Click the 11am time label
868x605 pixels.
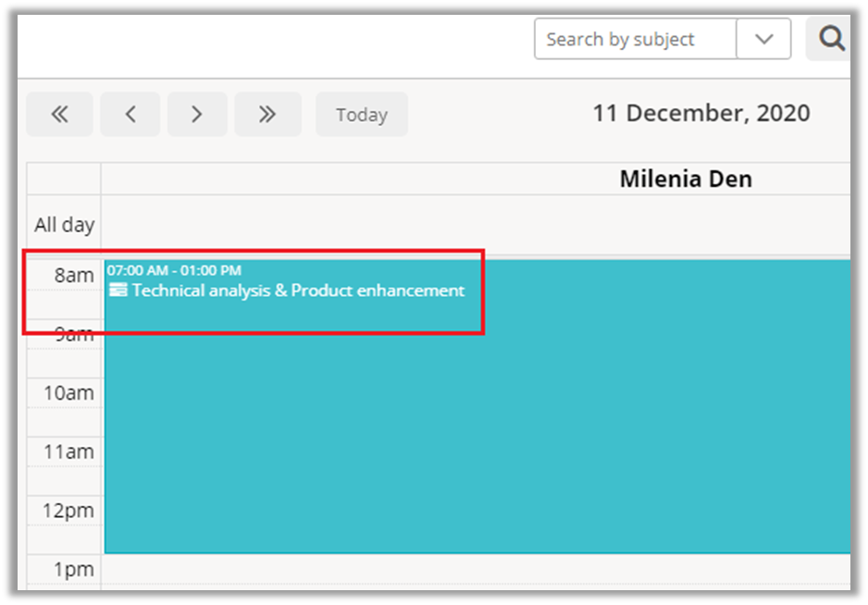68,451
